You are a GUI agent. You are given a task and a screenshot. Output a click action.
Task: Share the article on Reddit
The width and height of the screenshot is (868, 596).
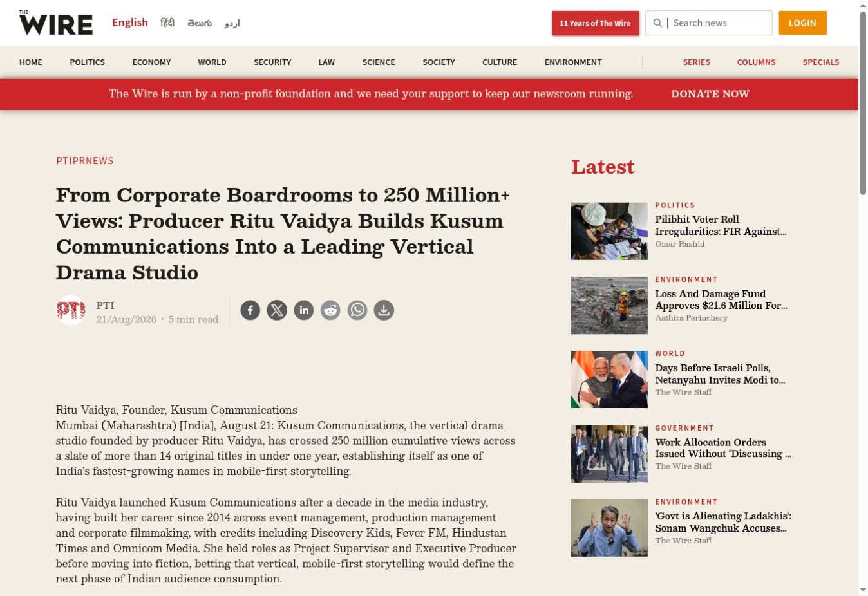pyautogui.click(x=330, y=310)
